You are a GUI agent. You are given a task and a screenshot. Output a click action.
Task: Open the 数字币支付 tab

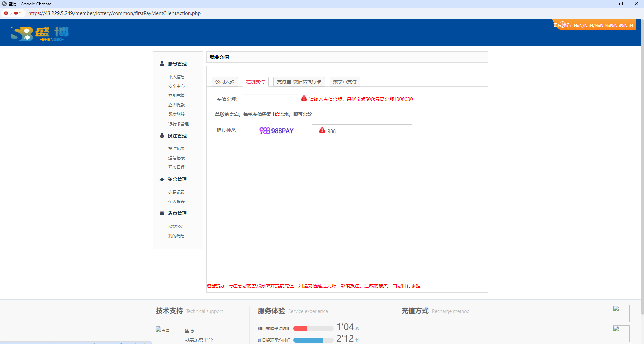(x=345, y=82)
